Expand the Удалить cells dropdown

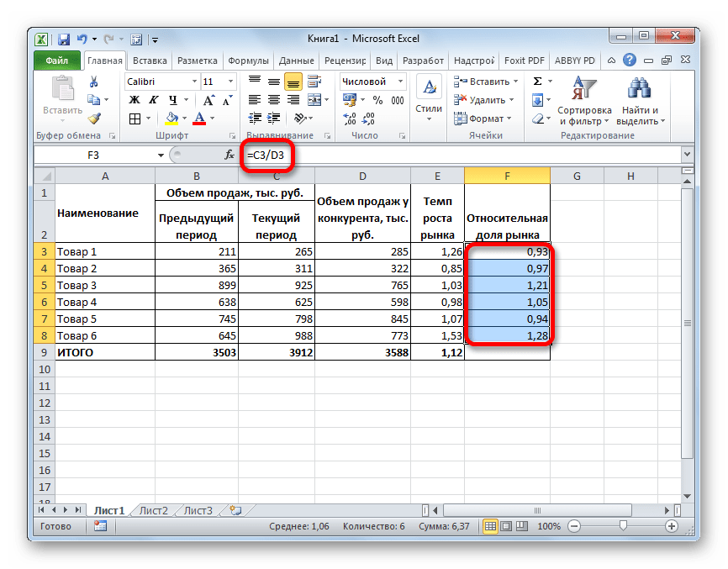tap(511, 100)
